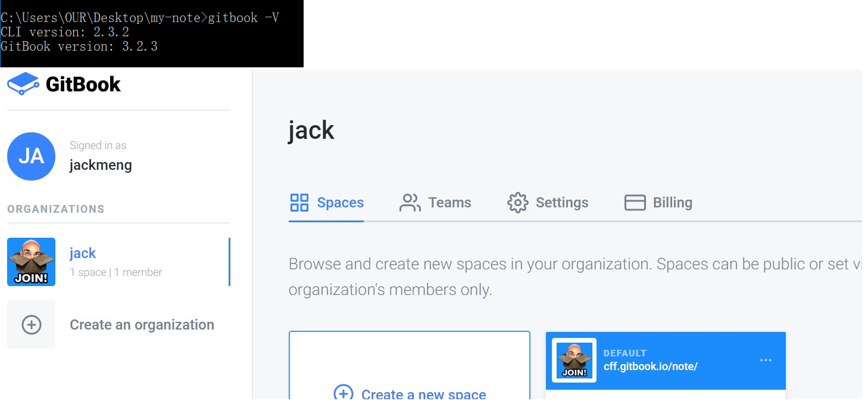
Task: Click the Spaces grid icon
Action: coord(299,203)
